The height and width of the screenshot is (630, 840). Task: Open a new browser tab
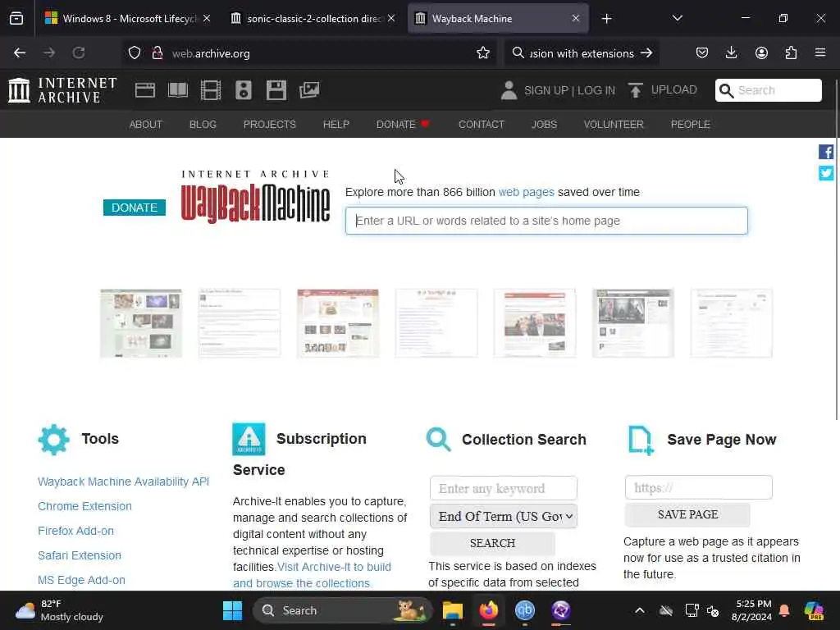(x=606, y=19)
